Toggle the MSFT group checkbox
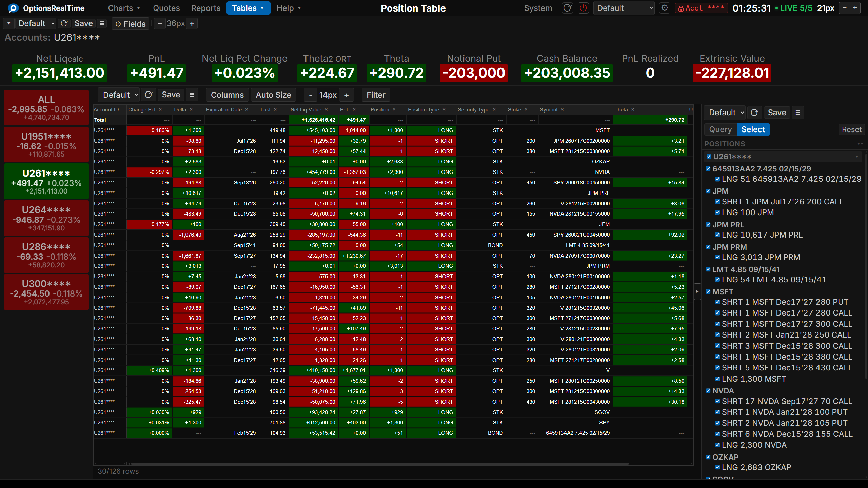The width and height of the screenshot is (868, 488). click(x=708, y=292)
